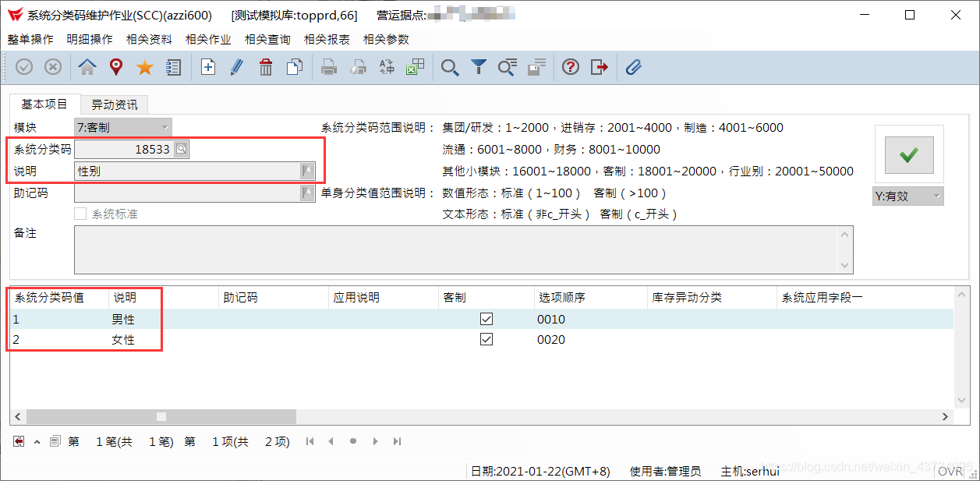This screenshot has height=481, width=980.
Task: Click the lookup icon beside 系统分类码 18533
Action: pos(181,148)
